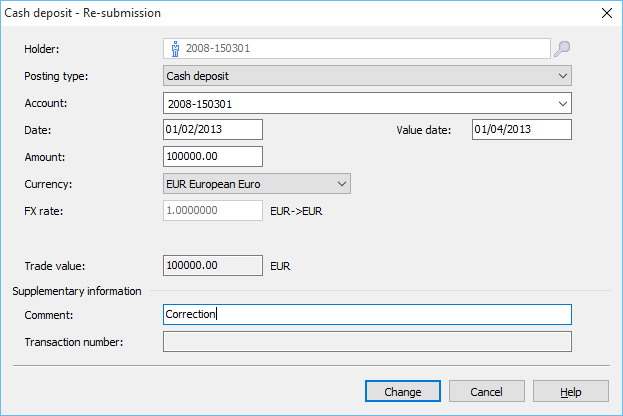This screenshot has height=416, width=623.
Task: Select the Value date input field
Action: (x=521, y=129)
